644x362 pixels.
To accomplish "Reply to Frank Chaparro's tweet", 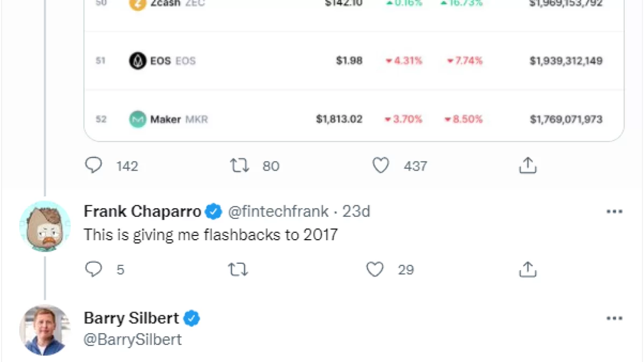I will coord(94,269).
